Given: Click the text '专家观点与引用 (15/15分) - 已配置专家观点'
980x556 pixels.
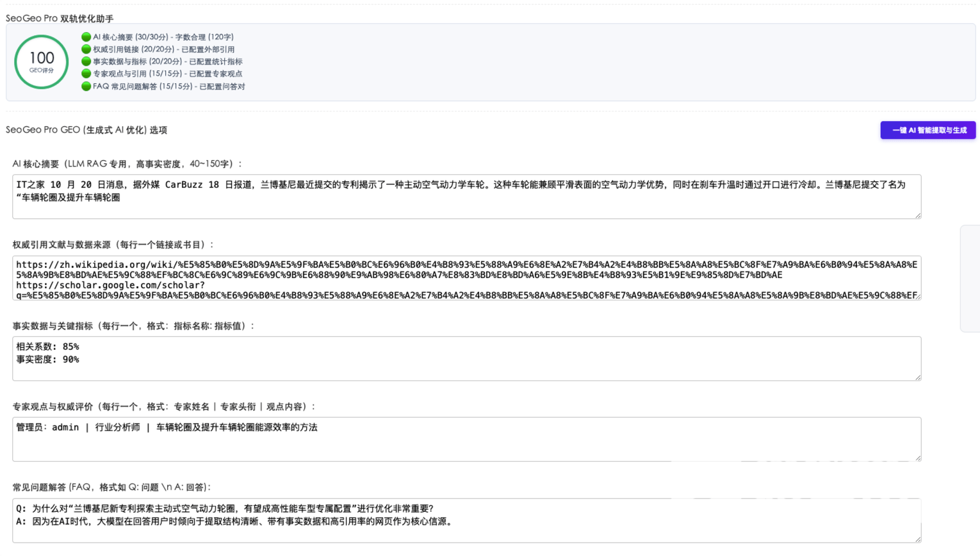Looking at the screenshot, I should coord(168,74).
